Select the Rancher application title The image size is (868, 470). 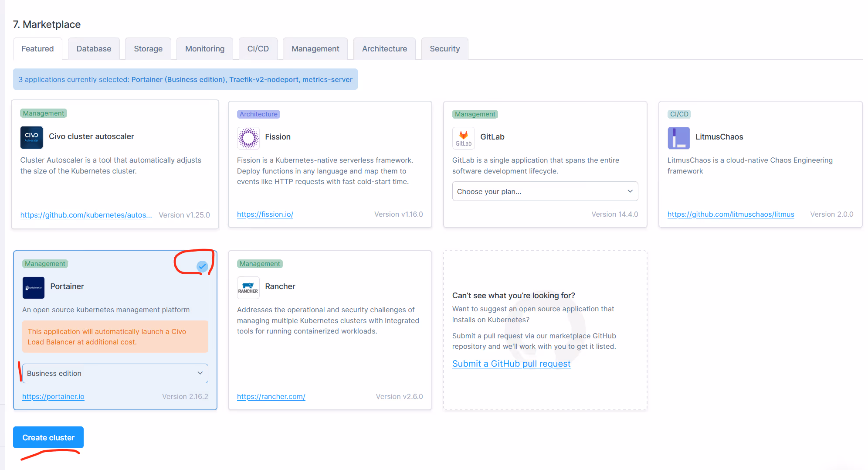coord(280,286)
